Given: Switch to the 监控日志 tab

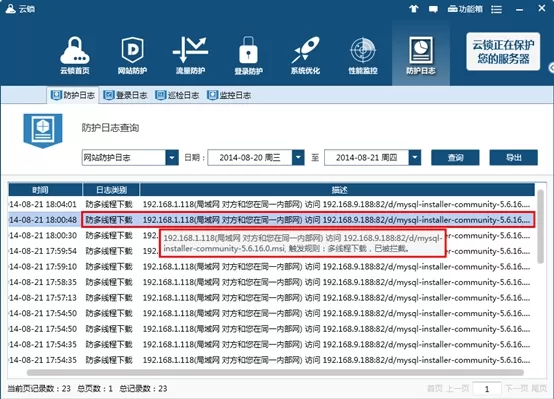Looking at the screenshot, I should coord(229,95).
